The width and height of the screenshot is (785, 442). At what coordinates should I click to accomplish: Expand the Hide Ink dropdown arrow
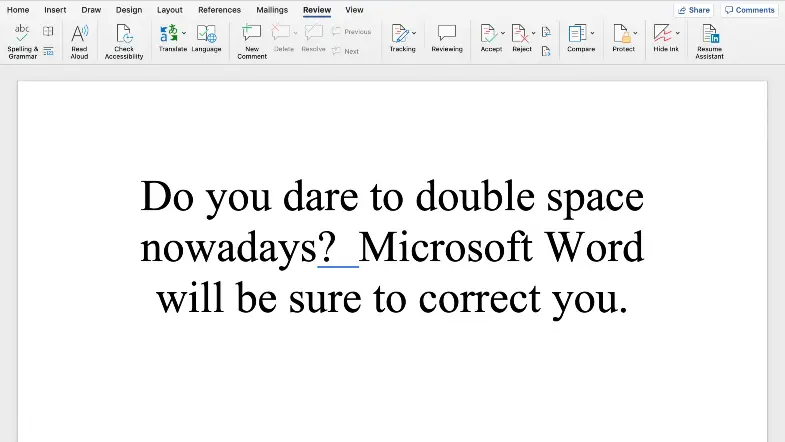coord(678,33)
